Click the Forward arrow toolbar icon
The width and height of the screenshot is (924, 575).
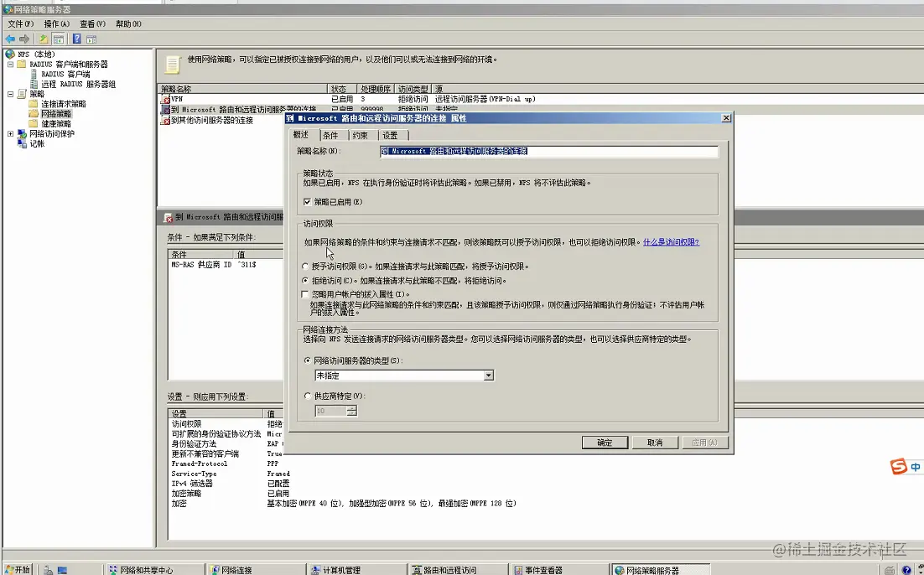coord(24,39)
